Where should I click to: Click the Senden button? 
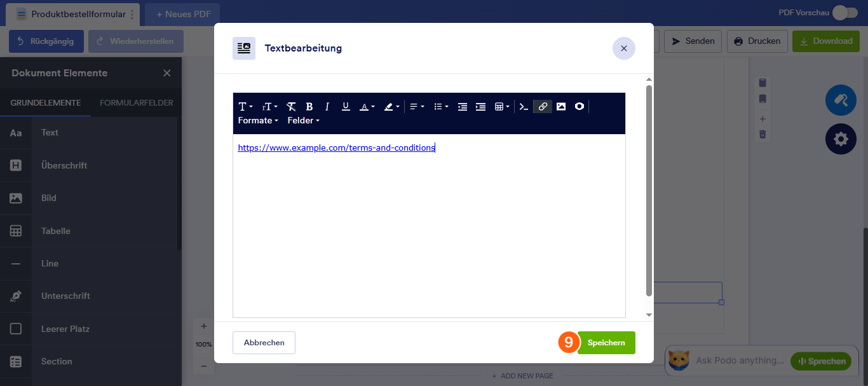click(693, 41)
